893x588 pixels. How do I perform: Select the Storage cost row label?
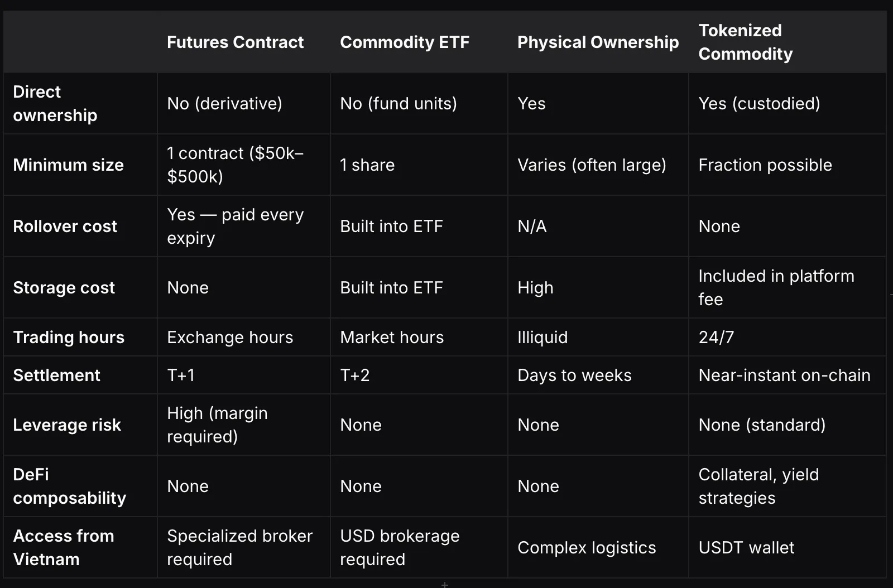[x=64, y=288]
